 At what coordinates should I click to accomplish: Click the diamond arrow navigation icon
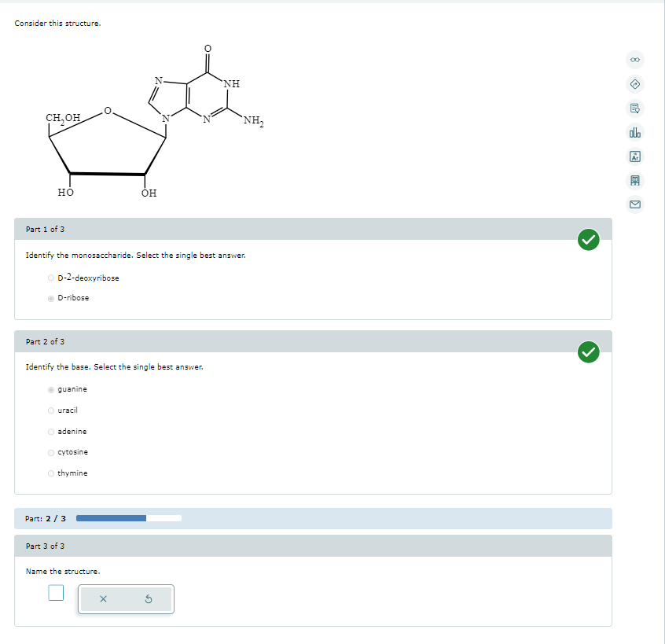coord(635,84)
